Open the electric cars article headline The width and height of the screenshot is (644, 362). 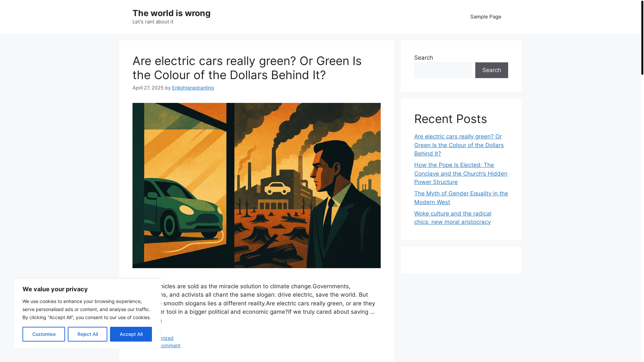point(247,68)
